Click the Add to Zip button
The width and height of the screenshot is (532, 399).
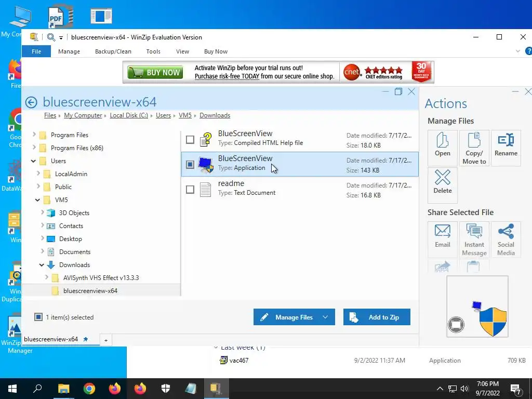tap(377, 317)
